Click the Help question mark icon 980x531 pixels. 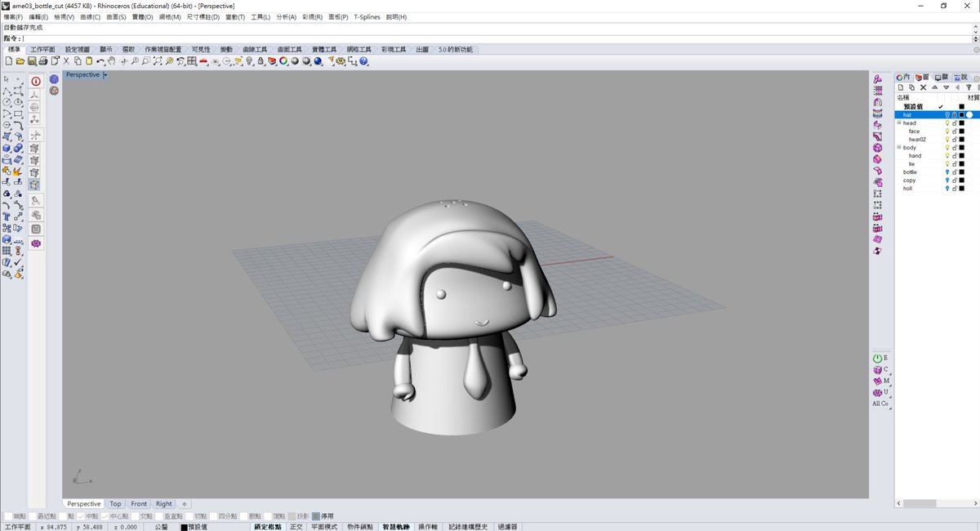click(363, 60)
